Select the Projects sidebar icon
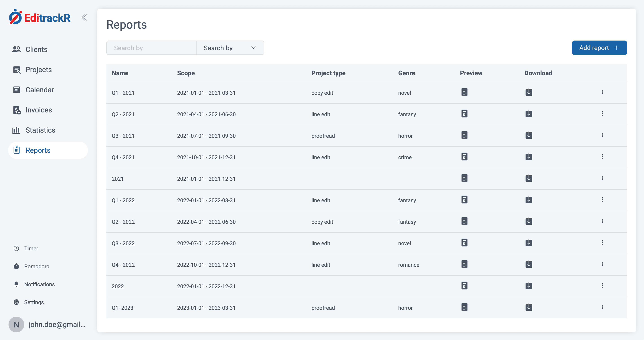644x340 pixels. click(x=17, y=70)
